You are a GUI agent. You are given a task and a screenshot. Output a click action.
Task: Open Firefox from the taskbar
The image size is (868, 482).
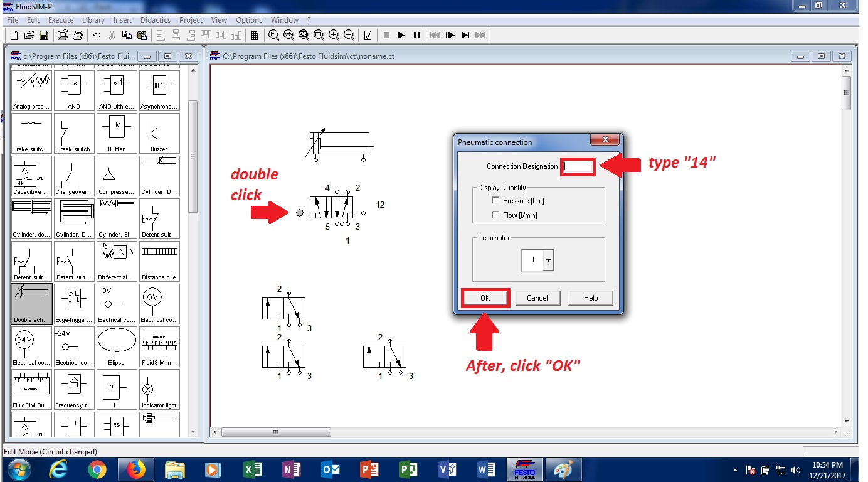point(135,469)
